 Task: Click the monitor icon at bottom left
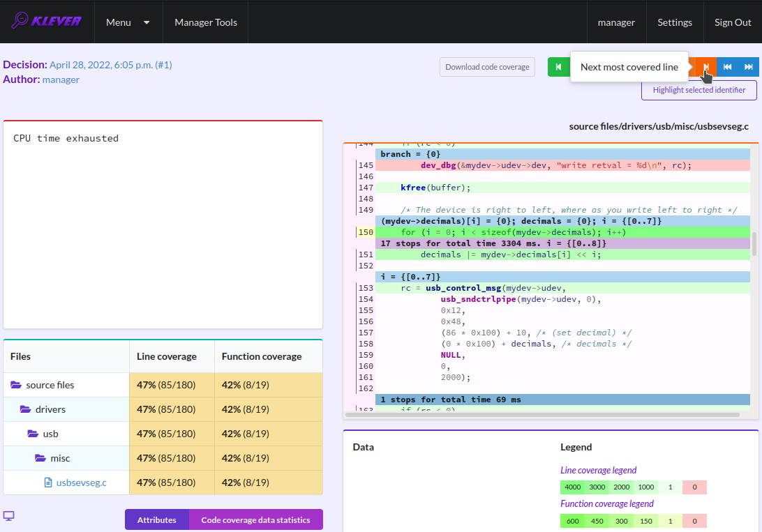pyautogui.click(x=9, y=516)
